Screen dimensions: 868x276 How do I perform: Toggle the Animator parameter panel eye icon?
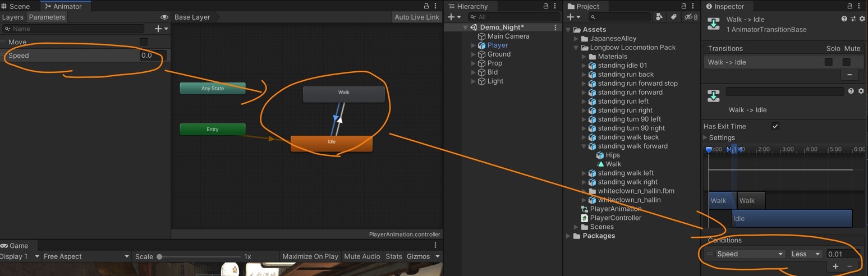[164, 17]
